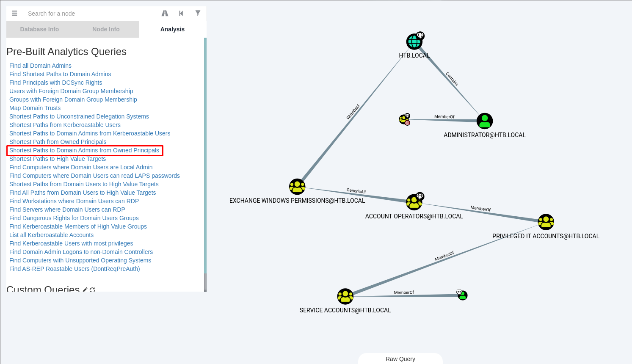The width and height of the screenshot is (632, 364).
Task: Run List all Kerberoastable Accounts
Action: pos(51,235)
